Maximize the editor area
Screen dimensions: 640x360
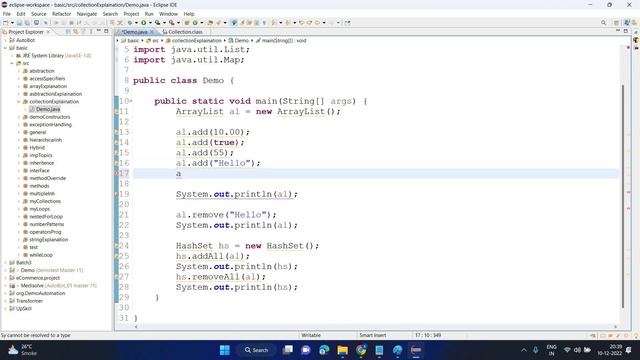point(625,31)
